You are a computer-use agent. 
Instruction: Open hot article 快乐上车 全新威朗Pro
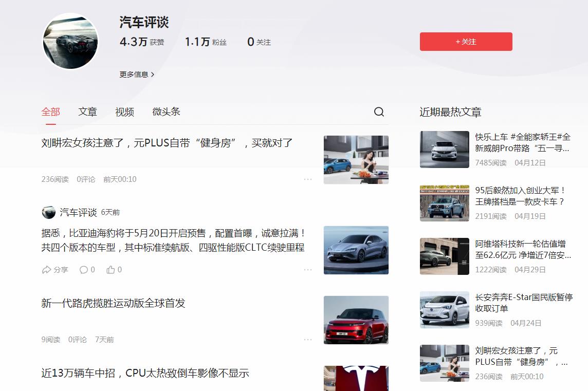[523, 142]
